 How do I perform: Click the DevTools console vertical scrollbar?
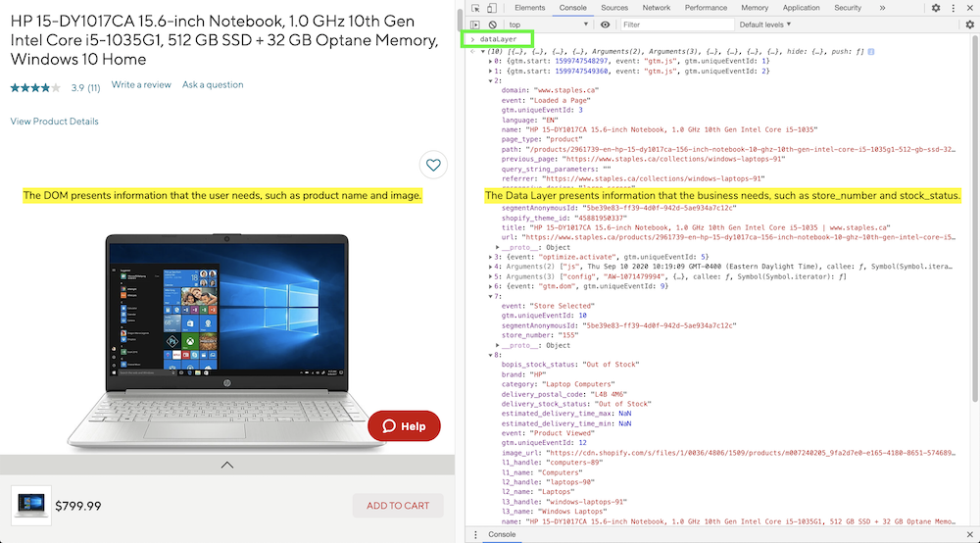coord(974,219)
